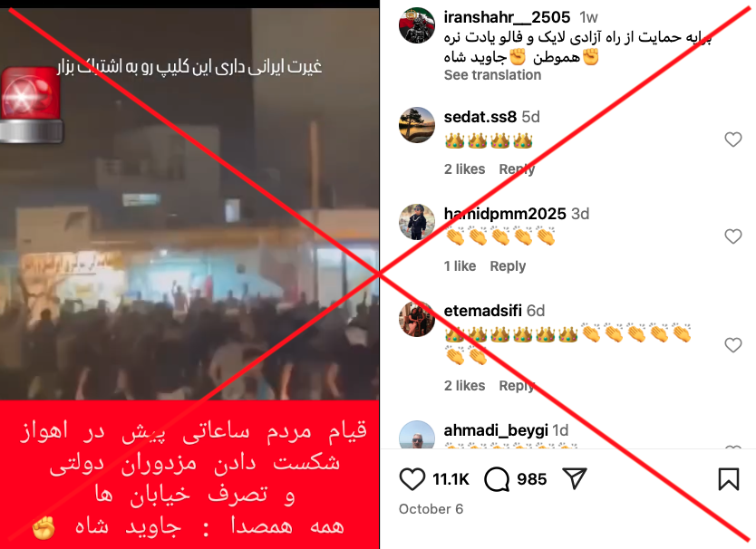Open sedat.ss8 avatar
The image size is (756, 549).
pos(417,125)
